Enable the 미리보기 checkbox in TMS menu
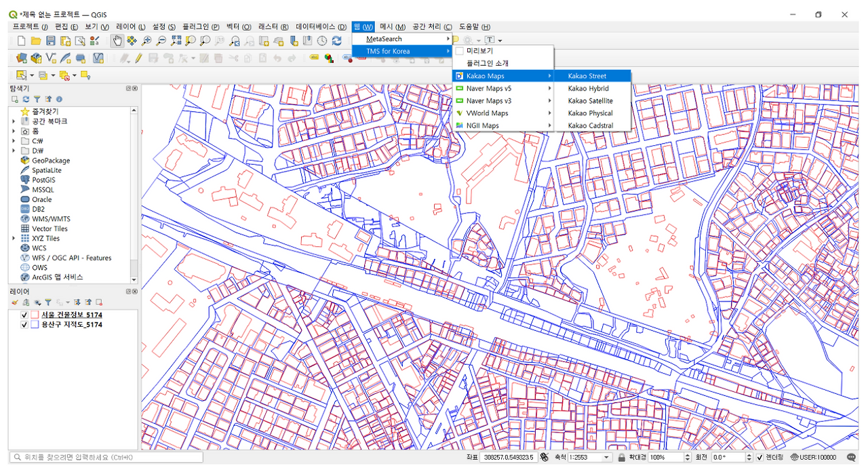The image size is (868, 474). pyautogui.click(x=459, y=51)
